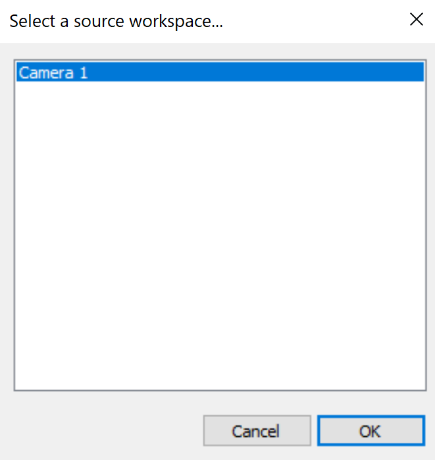Select the Camera 1 workspace entry
Viewport: 435px width, 460px height.
click(x=220, y=72)
